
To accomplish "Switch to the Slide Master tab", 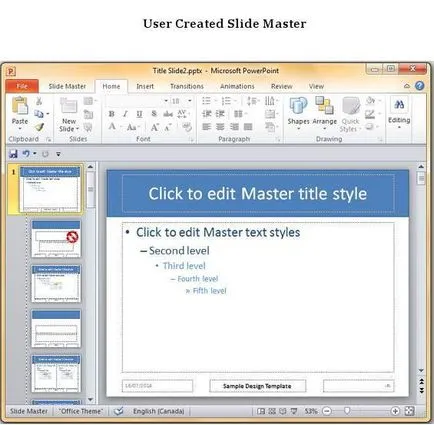I will pos(67,86).
